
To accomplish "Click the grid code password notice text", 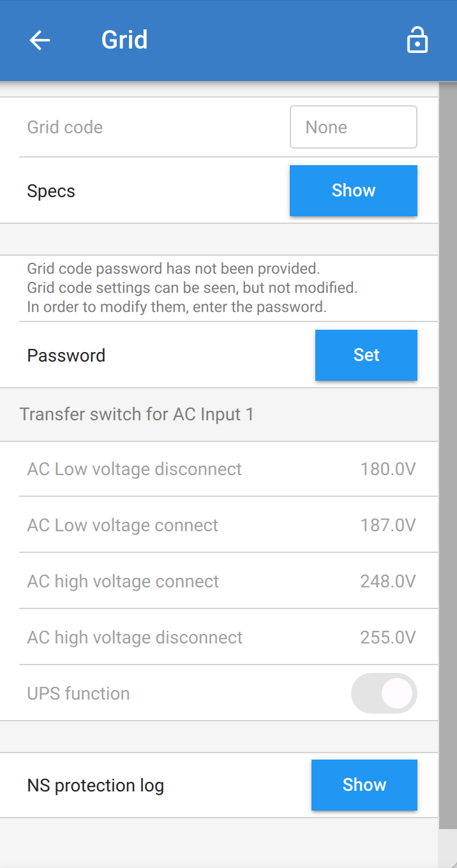I will point(191,288).
